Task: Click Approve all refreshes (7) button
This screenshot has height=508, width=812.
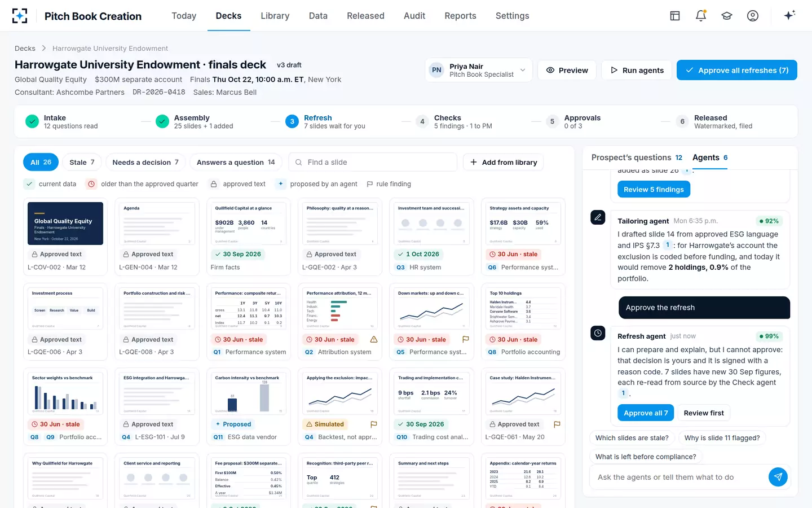Action: point(737,70)
